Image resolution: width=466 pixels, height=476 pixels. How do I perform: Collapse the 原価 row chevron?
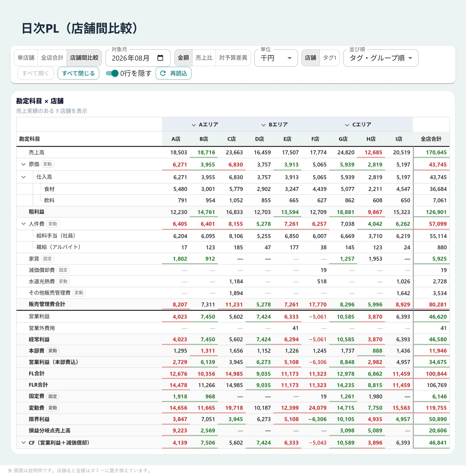coord(23,164)
